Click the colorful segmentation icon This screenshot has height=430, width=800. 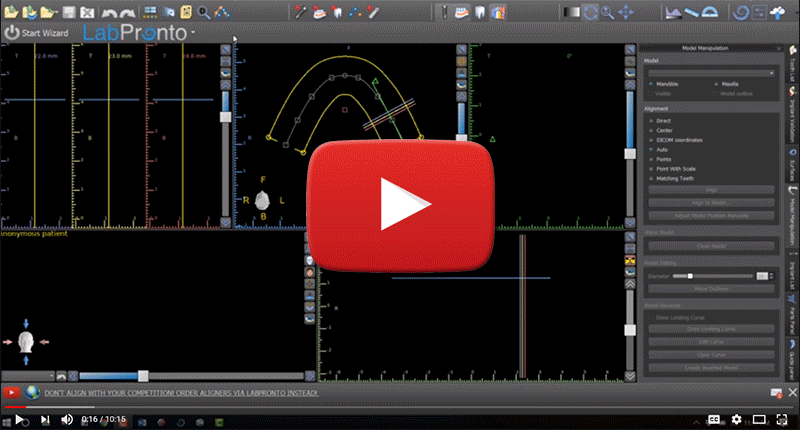point(498,12)
